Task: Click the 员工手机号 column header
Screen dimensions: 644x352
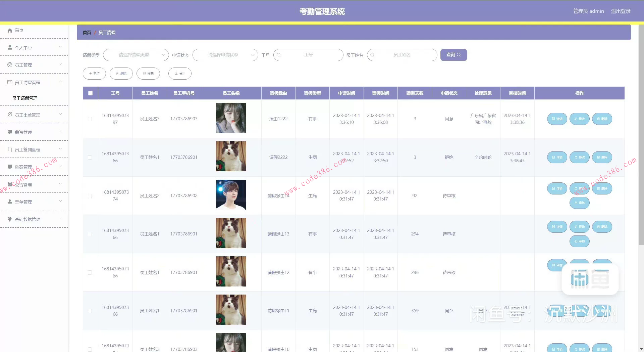Action: [x=184, y=93]
